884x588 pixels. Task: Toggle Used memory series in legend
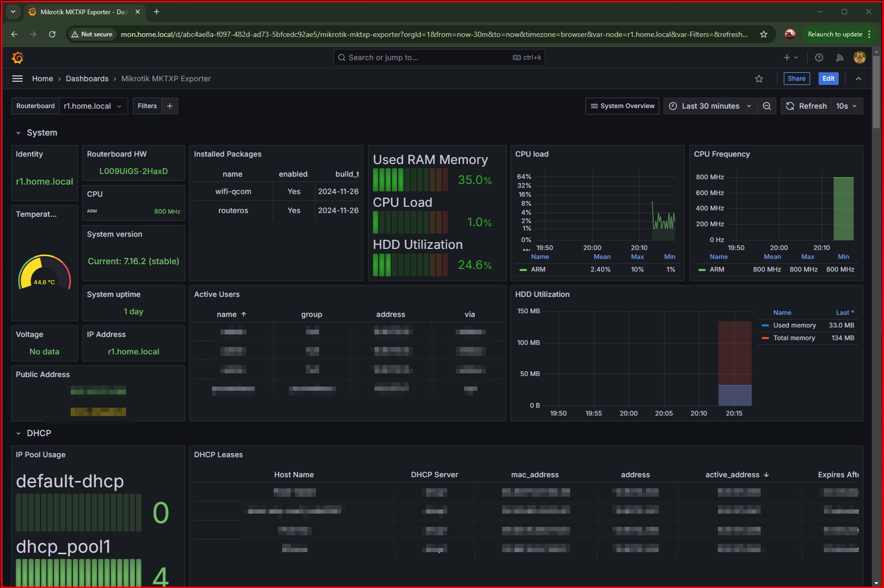click(x=794, y=325)
